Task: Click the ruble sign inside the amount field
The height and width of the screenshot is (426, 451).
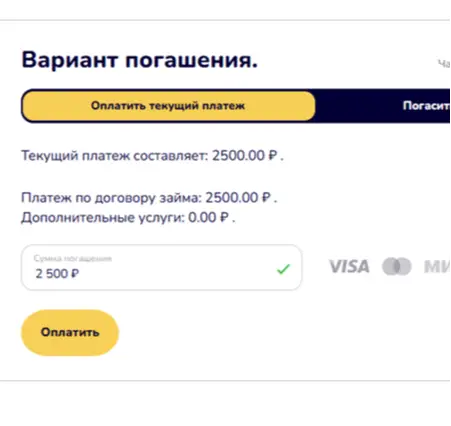Action: [75, 274]
